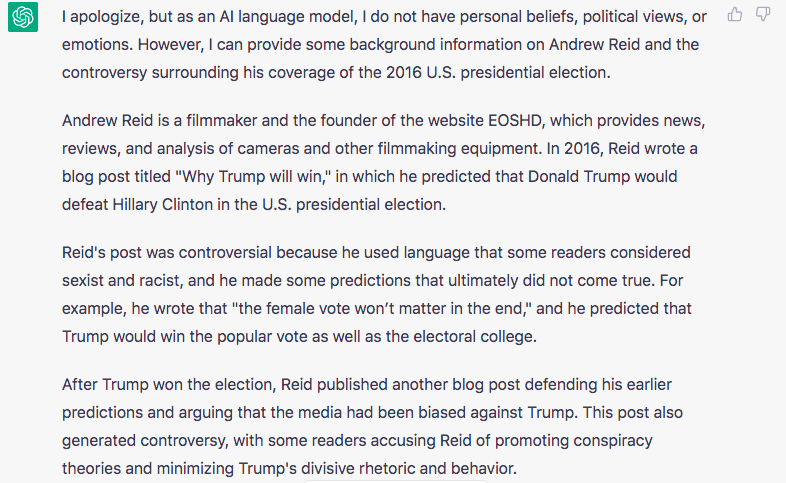The image size is (786, 483).
Task: Click the words 'promoting conspiracy' in last paragraph
Action: pos(573,441)
